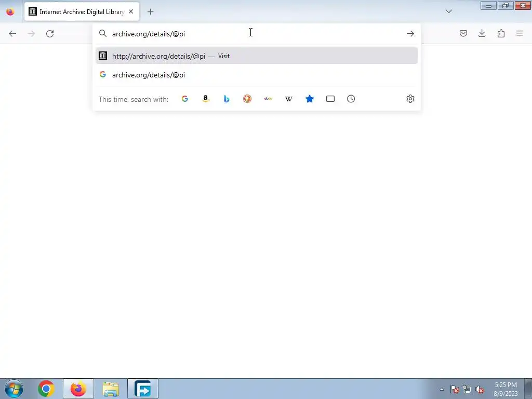Minimize the Firefox window
The width and height of the screenshot is (532, 399).
coord(488,5)
